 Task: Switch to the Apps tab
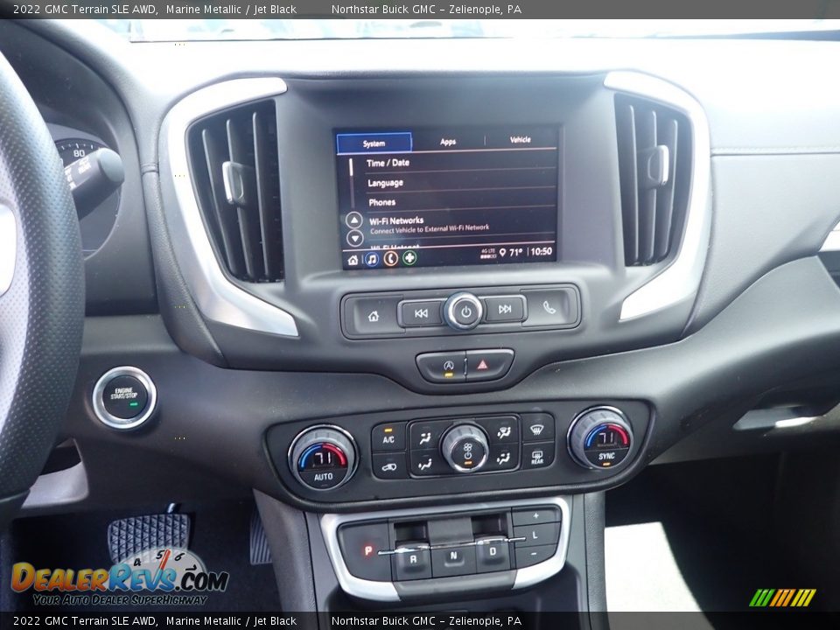click(448, 142)
